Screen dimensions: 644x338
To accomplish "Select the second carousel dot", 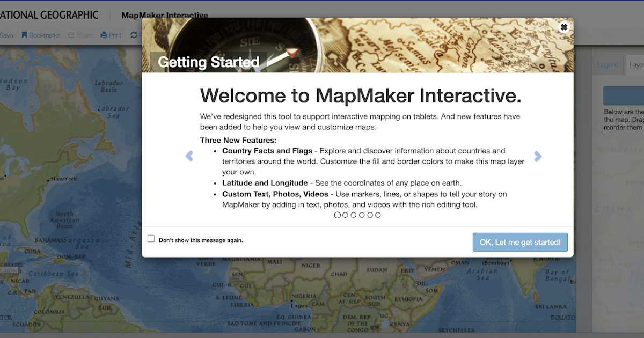I will 346,215.
